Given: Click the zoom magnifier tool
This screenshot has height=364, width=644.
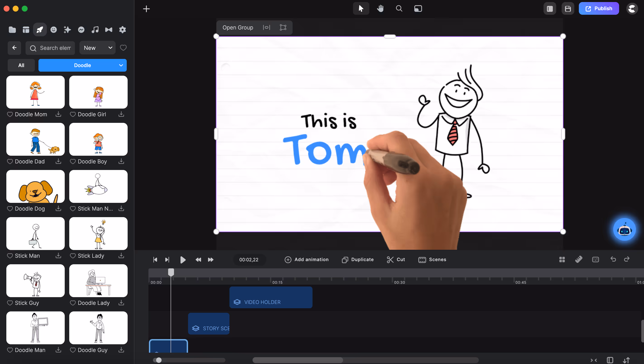Looking at the screenshot, I should (399, 9).
